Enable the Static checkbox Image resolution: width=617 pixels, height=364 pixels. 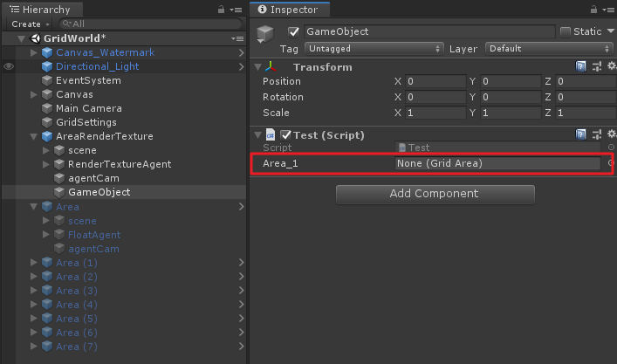pos(566,32)
